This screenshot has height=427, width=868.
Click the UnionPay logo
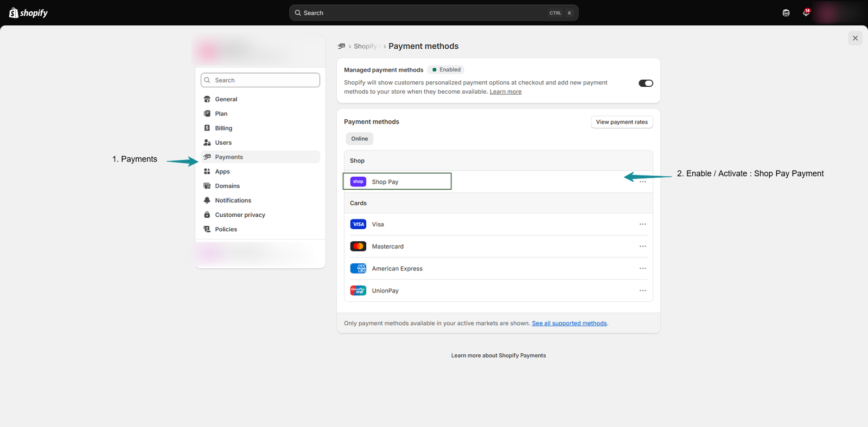pyautogui.click(x=358, y=291)
